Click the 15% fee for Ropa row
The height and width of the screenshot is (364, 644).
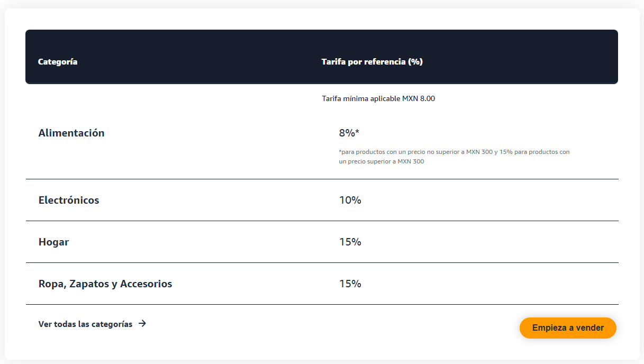[x=350, y=284]
